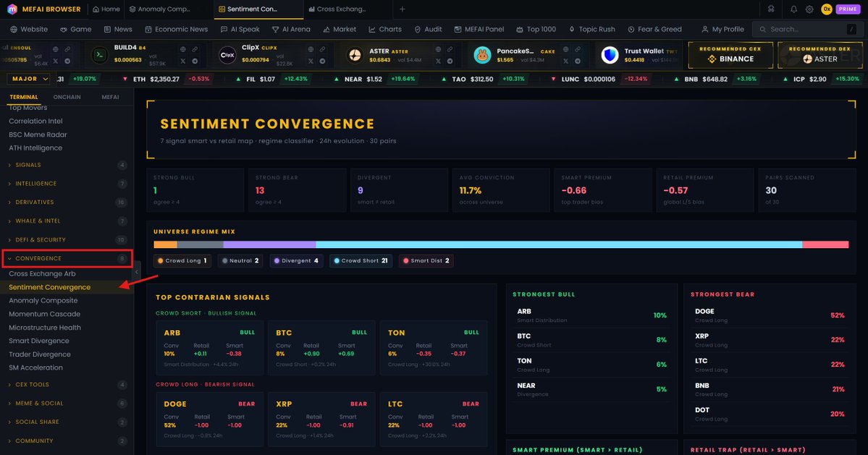
Task: Select the MEFAI sidebar tab
Action: [x=110, y=97]
